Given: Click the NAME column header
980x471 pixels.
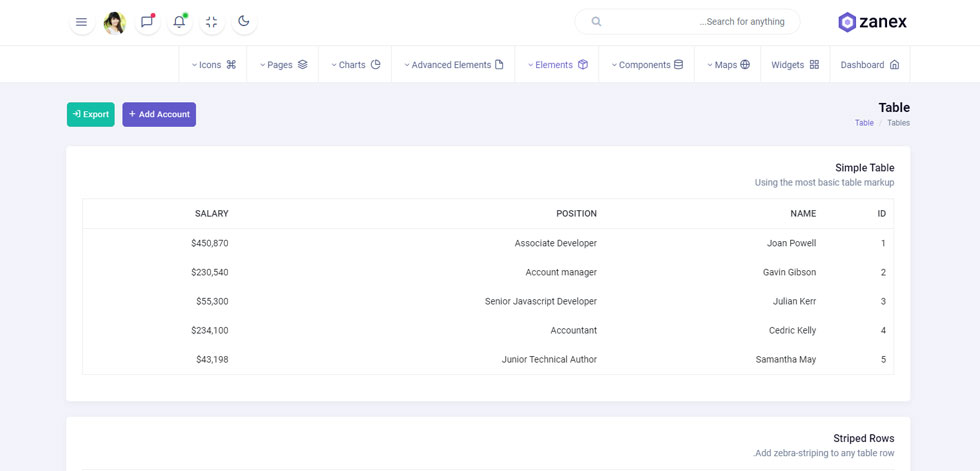Looking at the screenshot, I should click(803, 214).
